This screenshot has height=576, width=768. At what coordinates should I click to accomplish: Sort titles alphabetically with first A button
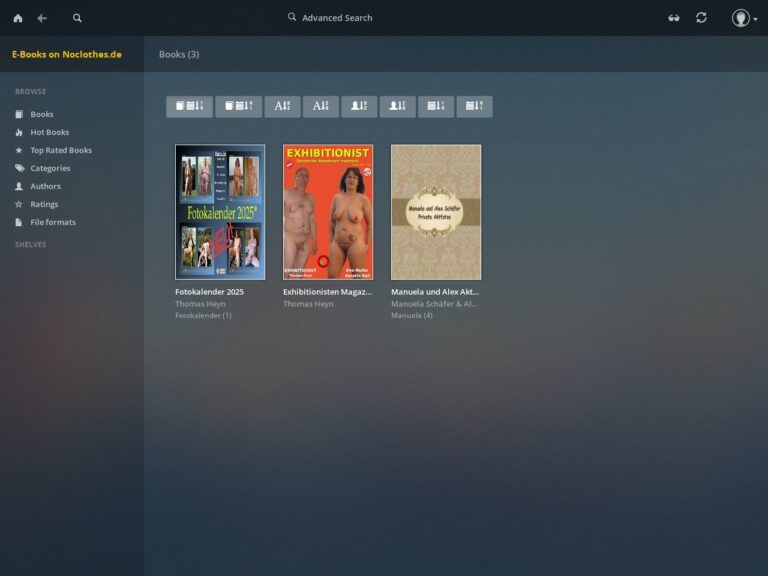(282, 106)
